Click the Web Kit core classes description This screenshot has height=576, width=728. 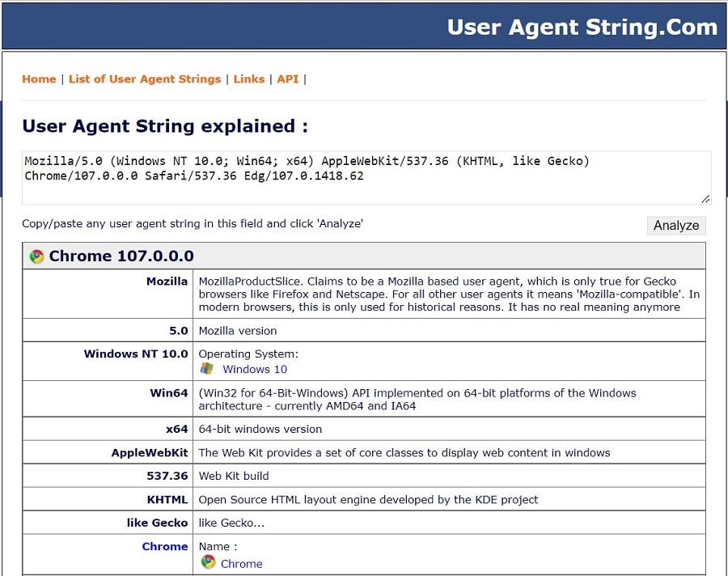click(x=404, y=452)
